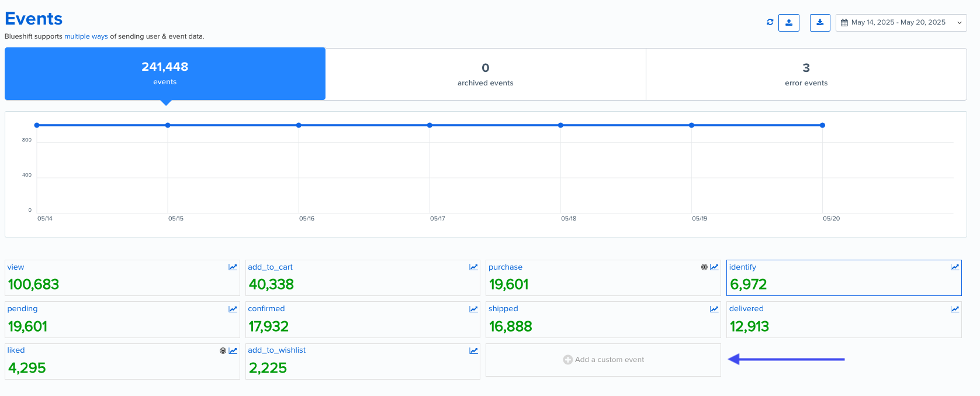Screen dimensions: 980x396
Task: Open the add_to_wishlist event link
Action: 276,350
